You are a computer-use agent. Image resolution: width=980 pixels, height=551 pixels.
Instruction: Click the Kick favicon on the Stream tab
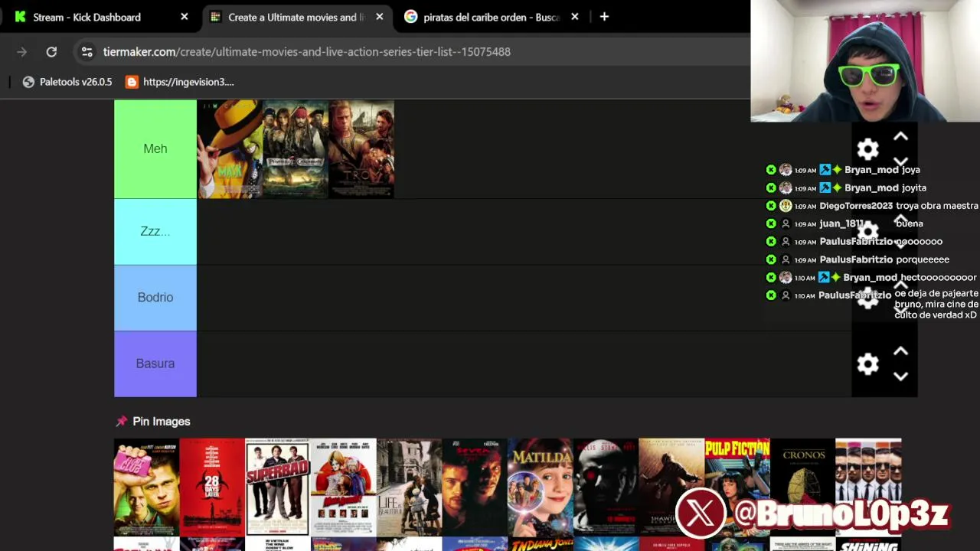click(20, 17)
